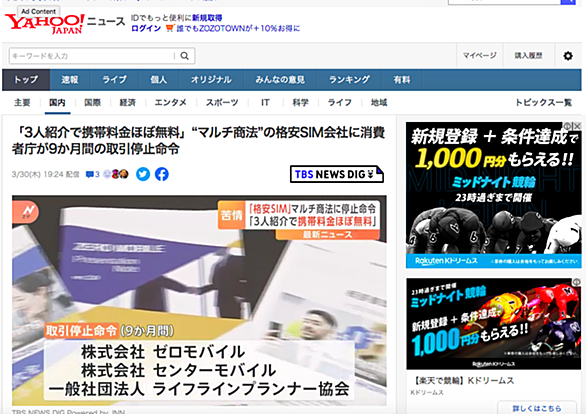The width and height of the screenshot is (586, 414).
Task: Click the 【楽天で競輪】Kドリームス ad title
Action: pos(463,380)
